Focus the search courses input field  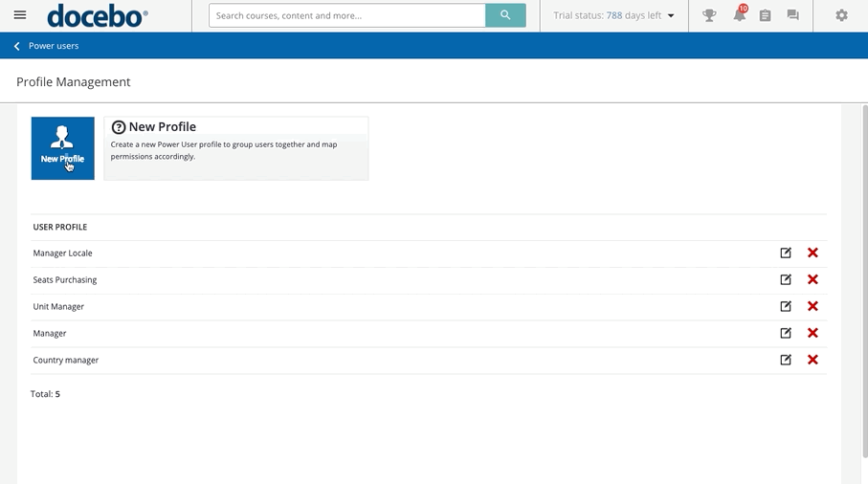346,15
